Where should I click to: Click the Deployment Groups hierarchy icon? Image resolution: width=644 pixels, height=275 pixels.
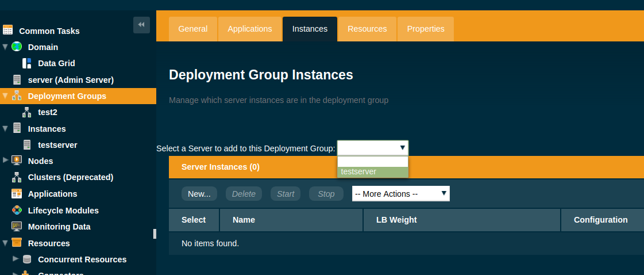pyautogui.click(x=17, y=96)
